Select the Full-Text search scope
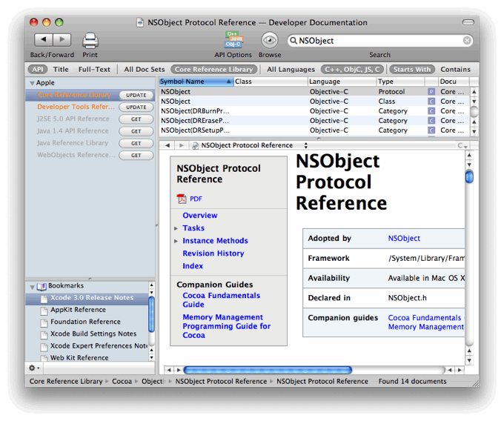This screenshot has width=504, height=421. [x=94, y=70]
